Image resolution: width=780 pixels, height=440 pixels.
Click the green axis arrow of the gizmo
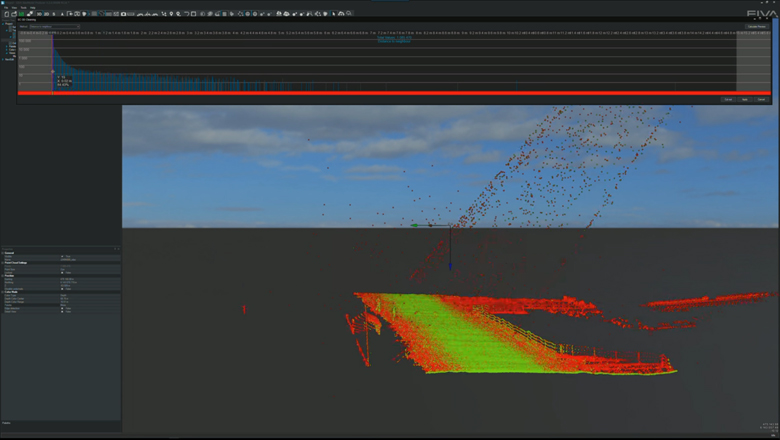(x=414, y=226)
